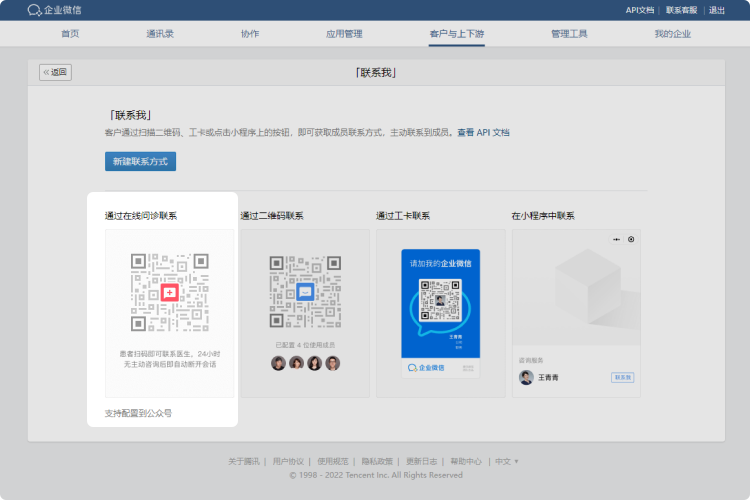Click 王青青 avatar in mini program card
Screen dimensions: 750x500
point(526,378)
